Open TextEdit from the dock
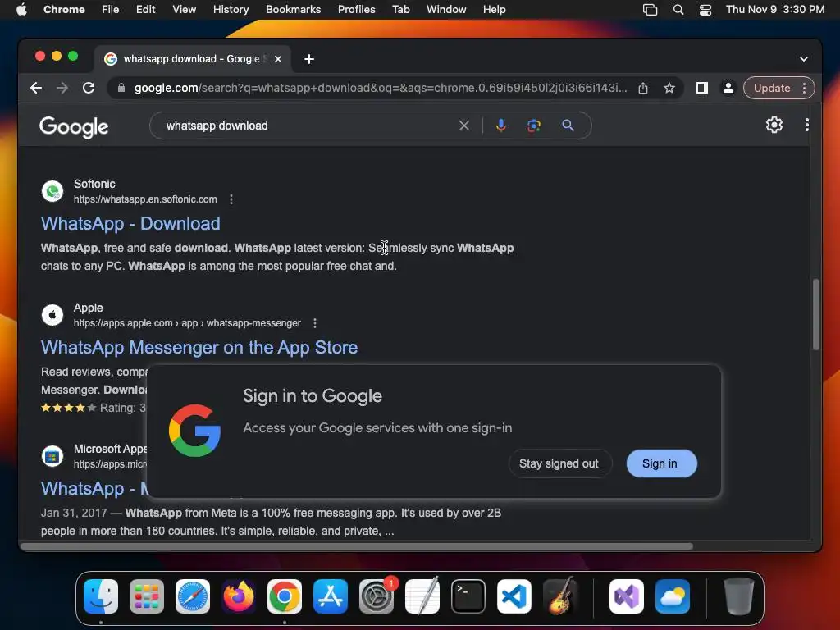This screenshot has width=840, height=630. point(422,596)
